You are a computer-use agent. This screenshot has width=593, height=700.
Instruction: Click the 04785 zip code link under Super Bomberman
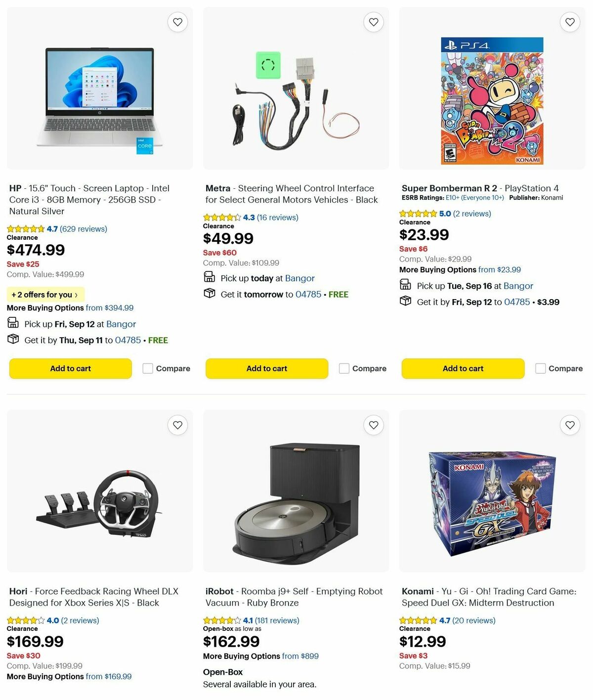tap(517, 302)
